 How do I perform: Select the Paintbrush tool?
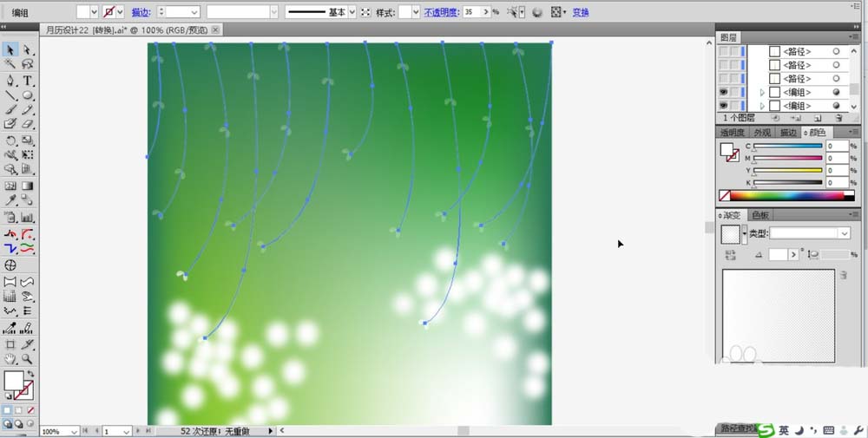(10, 109)
